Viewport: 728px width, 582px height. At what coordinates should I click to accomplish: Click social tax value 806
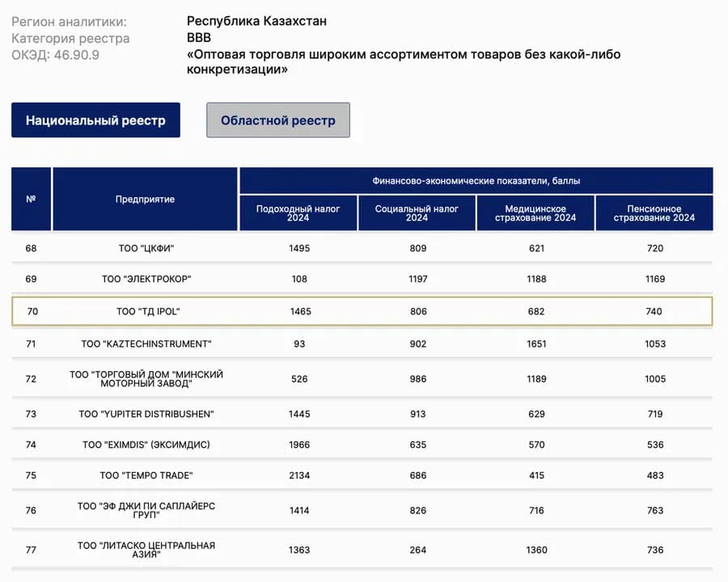coord(418,311)
